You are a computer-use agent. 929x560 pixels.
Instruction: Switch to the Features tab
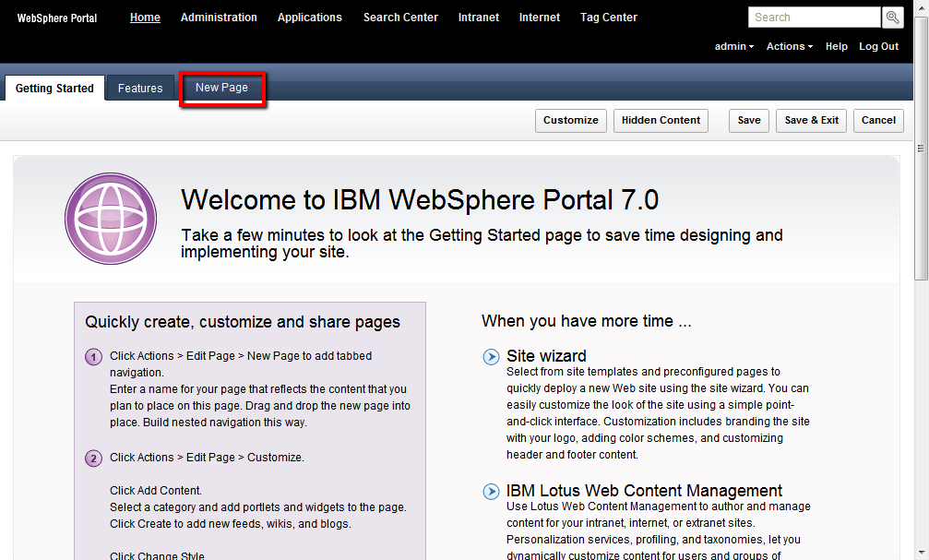(140, 88)
